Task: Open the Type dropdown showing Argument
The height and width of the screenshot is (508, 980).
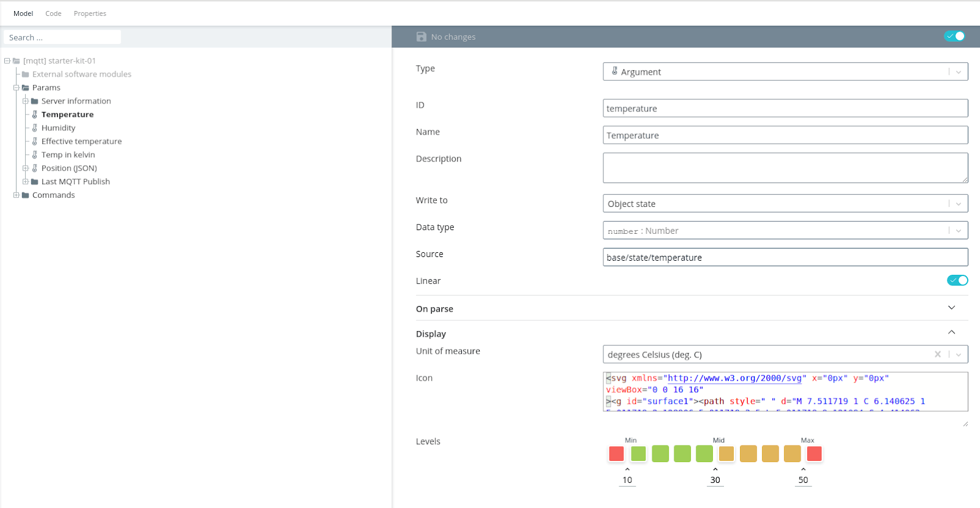Action: click(785, 72)
